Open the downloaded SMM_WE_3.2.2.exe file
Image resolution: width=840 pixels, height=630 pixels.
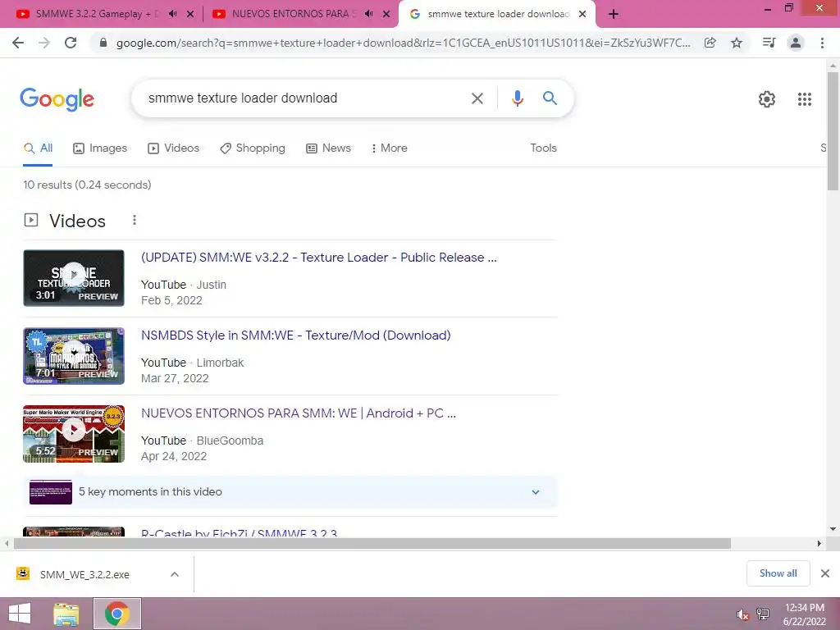84,574
